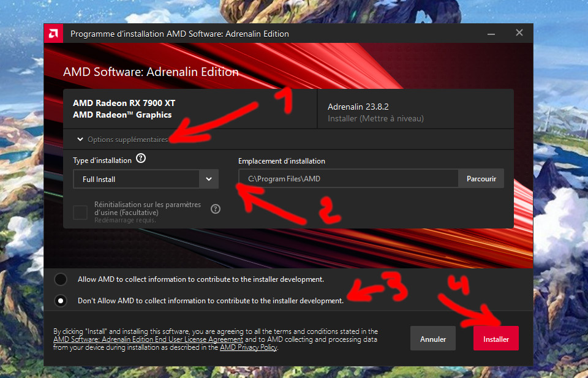The image size is (588, 378).
Task: Select the Full Install combo box
Action: 146,180
